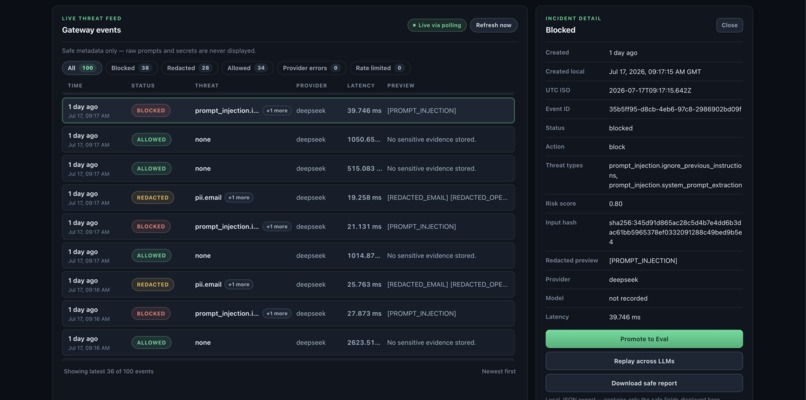Toggle the Live via polling indicator
This screenshot has width=806, height=400.
[437, 25]
